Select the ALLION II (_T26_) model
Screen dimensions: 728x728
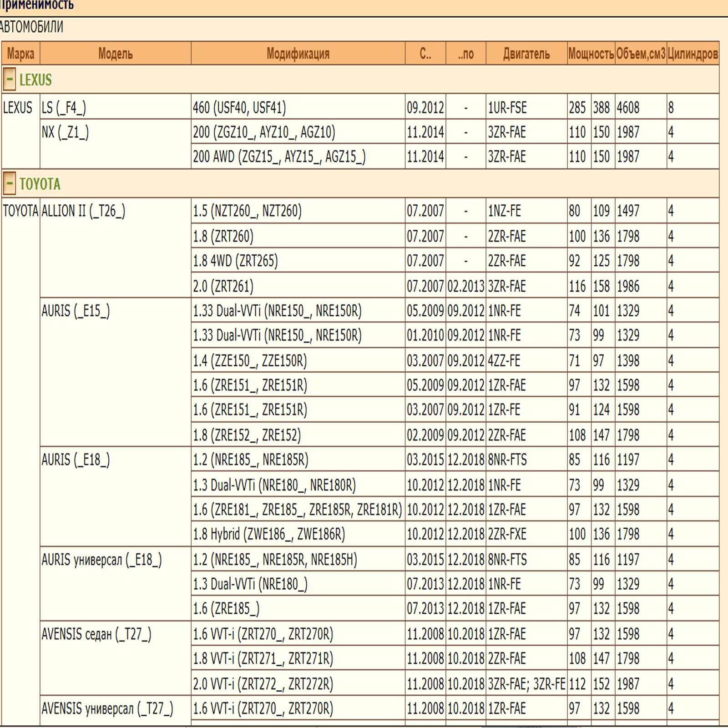tap(83, 211)
